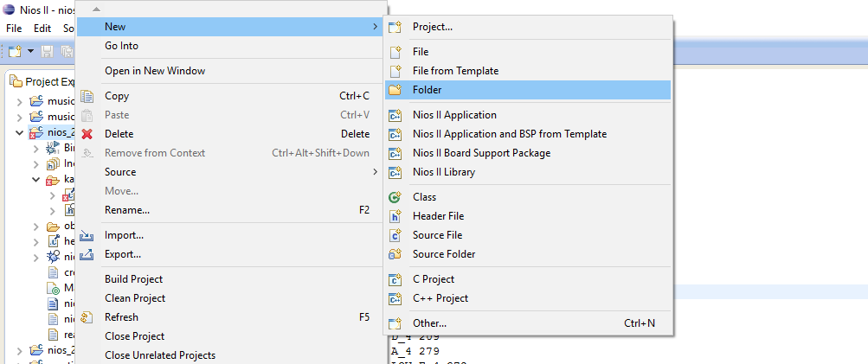Click the Nios II Board Support Package icon

[x=395, y=153]
